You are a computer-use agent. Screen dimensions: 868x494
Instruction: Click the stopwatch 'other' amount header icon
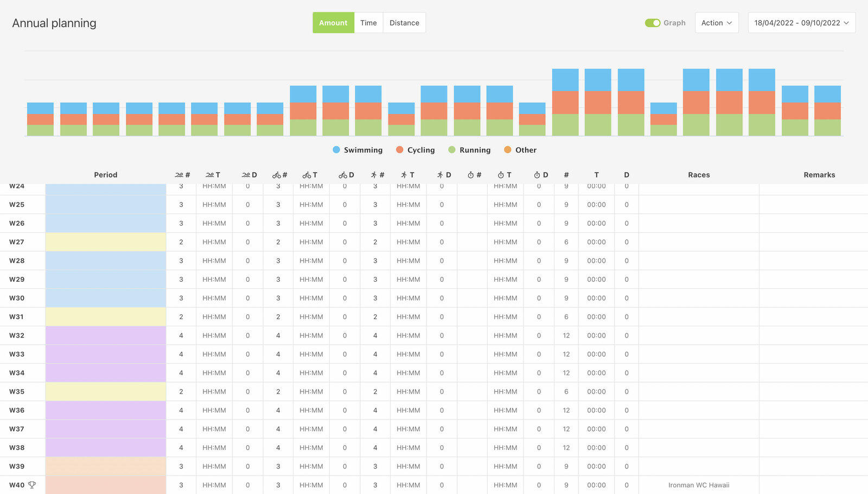471,175
